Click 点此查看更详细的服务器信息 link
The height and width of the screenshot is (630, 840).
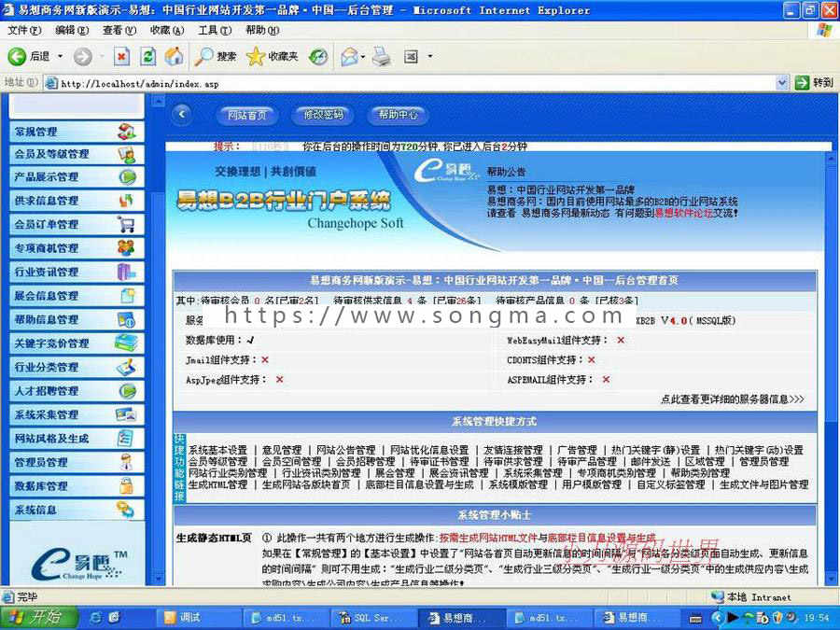[x=733, y=399]
